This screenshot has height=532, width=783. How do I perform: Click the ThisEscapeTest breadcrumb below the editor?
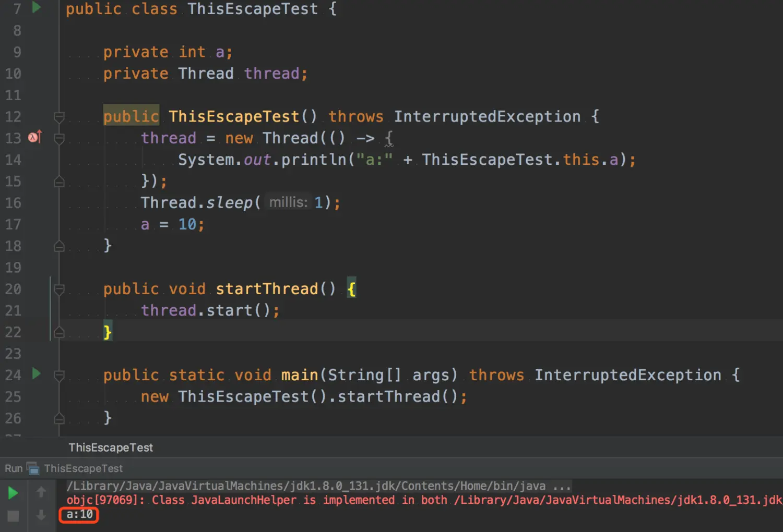pos(111,448)
